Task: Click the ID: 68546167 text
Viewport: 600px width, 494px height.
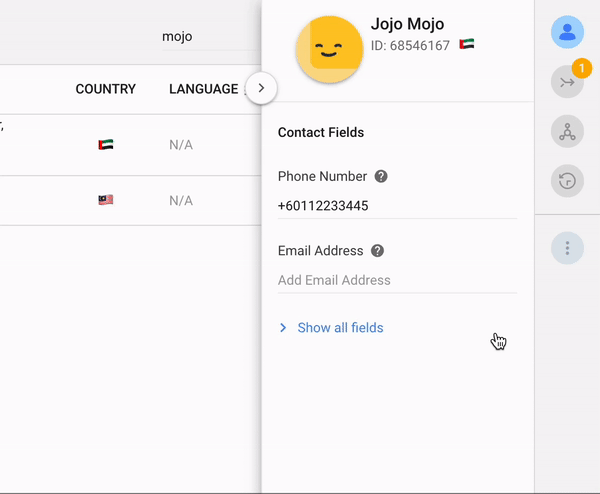Action: pos(410,46)
